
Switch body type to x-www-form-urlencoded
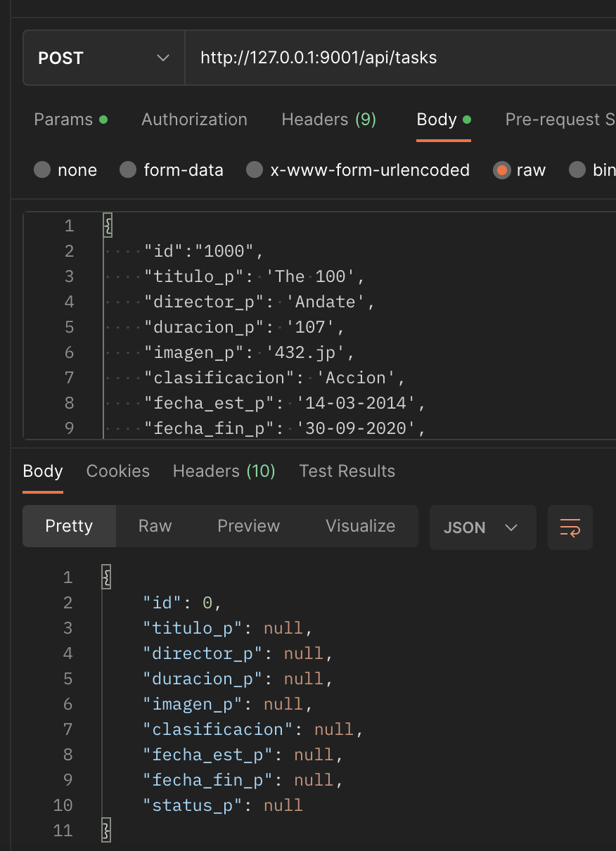pos(254,169)
